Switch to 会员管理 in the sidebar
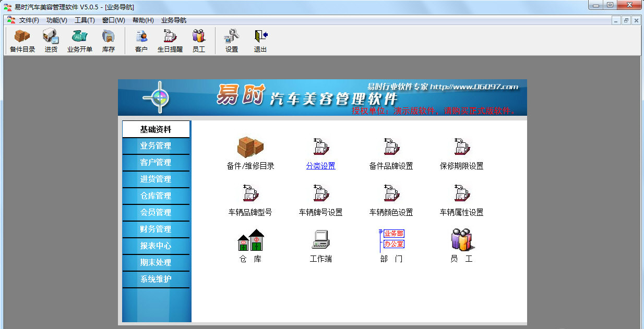The width and height of the screenshot is (644, 329). tap(156, 213)
